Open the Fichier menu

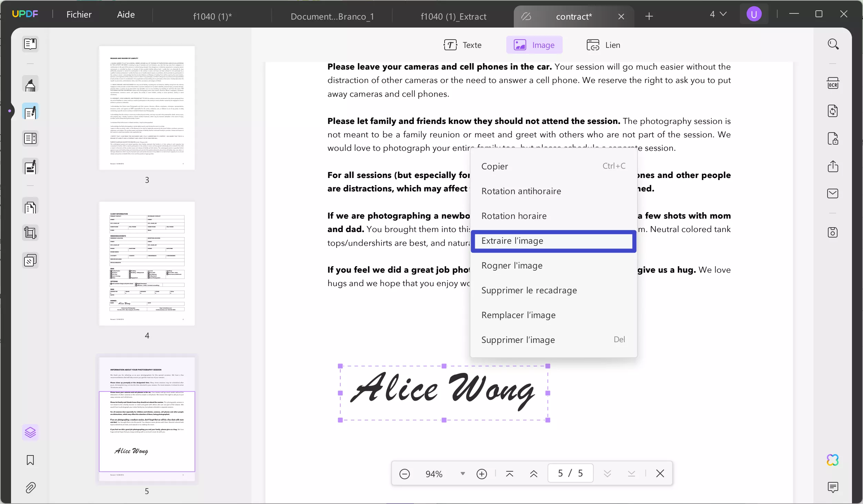79,14
